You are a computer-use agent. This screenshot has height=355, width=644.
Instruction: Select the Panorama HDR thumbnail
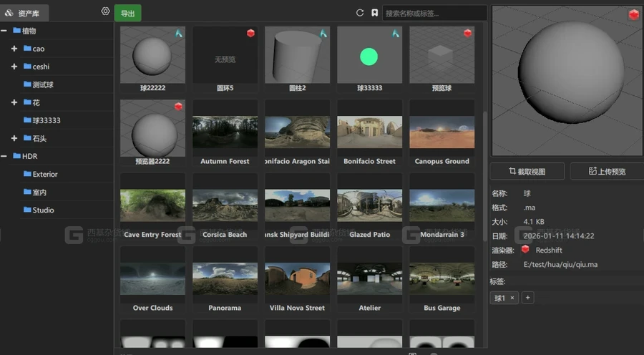225,278
